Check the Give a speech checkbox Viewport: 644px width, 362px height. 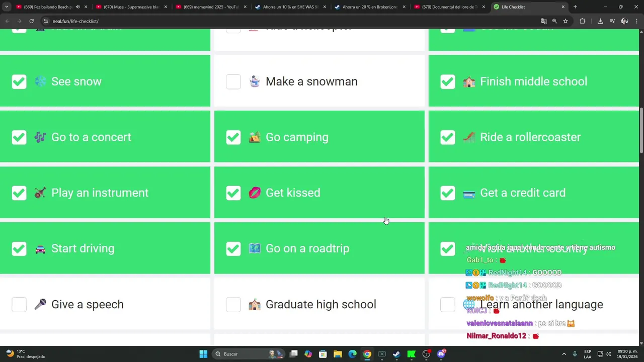tap(19, 304)
